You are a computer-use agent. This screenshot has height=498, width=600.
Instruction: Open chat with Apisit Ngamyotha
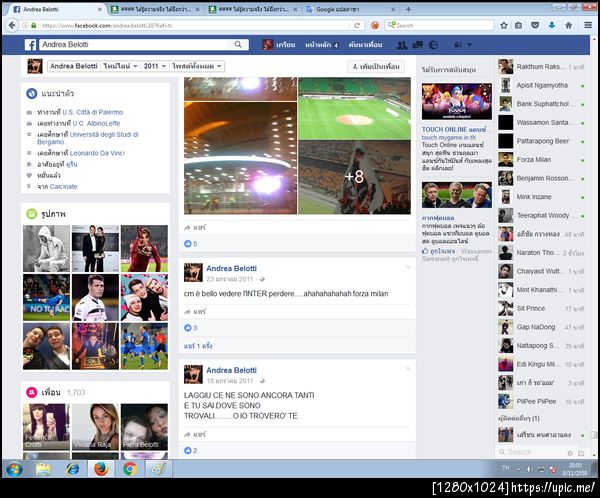[x=542, y=85]
